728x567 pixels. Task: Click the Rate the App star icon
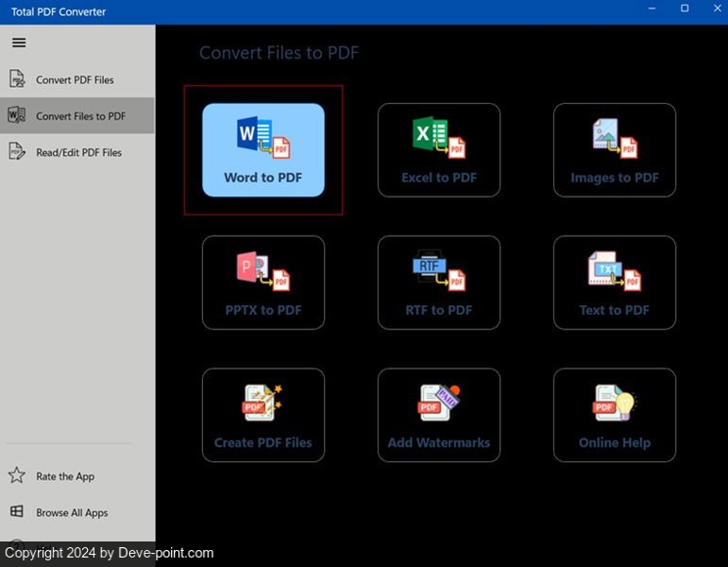pos(17,475)
